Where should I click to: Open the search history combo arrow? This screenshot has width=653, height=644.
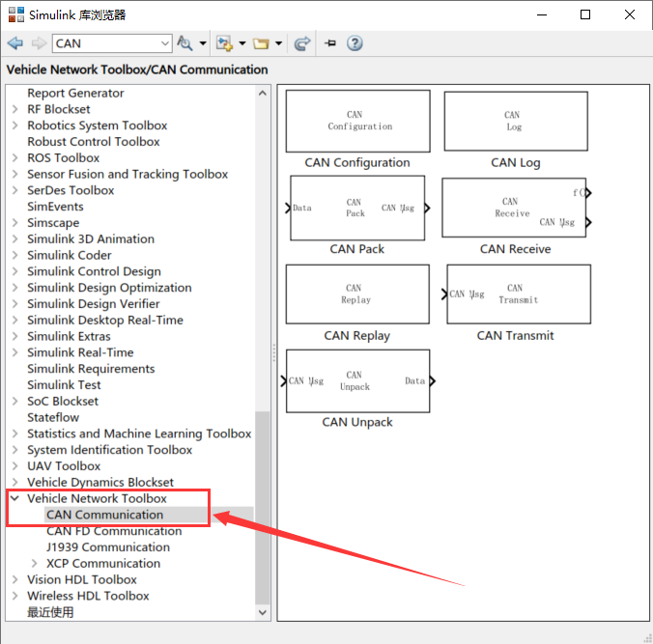pos(165,43)
